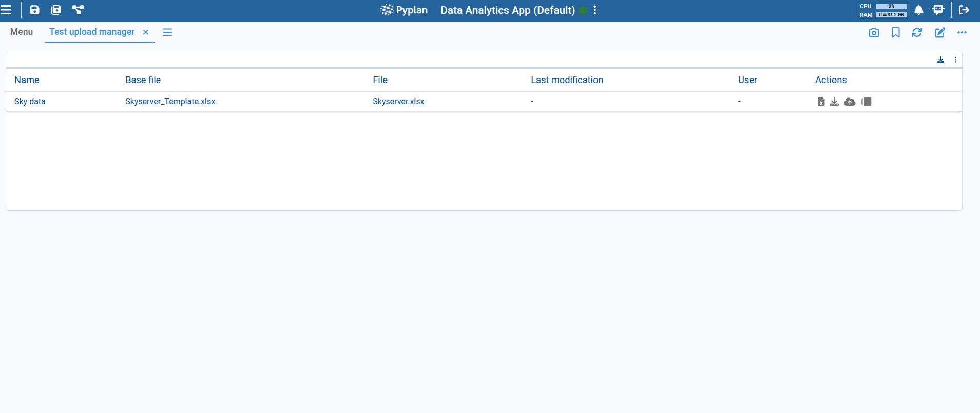
Task: Log out using the exit icon
Action: coord(964,10)
